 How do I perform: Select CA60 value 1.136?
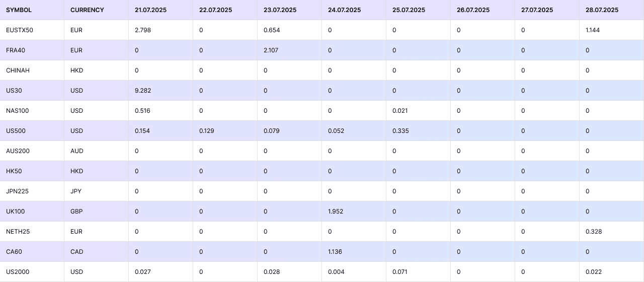point(354,252)
